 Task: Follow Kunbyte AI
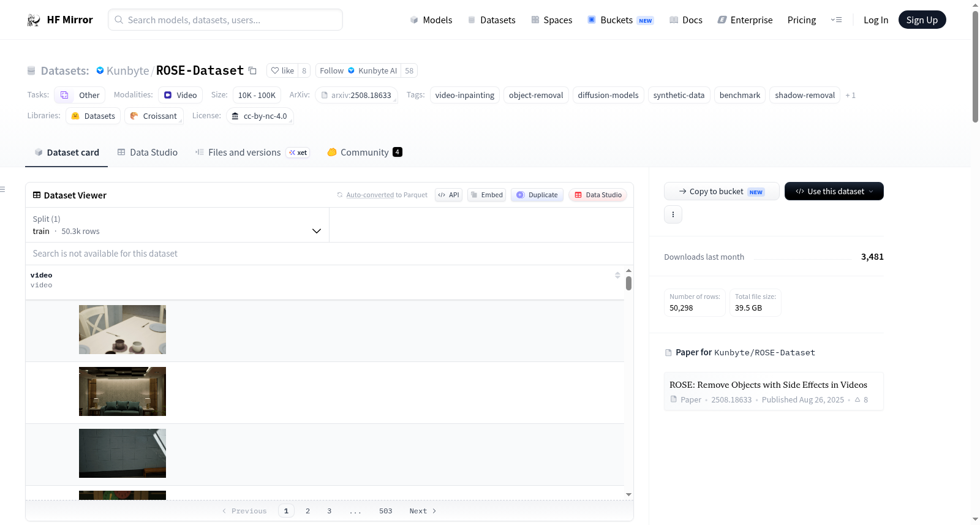358,70
